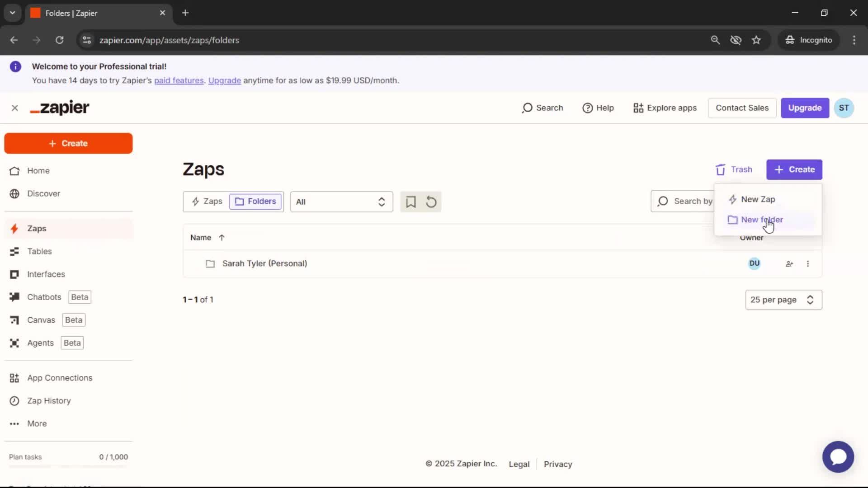Open Search in top bar
The image size is (868, 488).
pyautogui.click(x=542, y=108)
